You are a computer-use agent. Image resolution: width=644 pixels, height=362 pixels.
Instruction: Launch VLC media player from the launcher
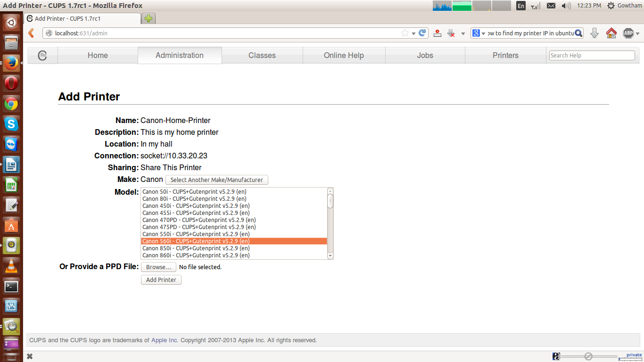(x=11, y=266)
